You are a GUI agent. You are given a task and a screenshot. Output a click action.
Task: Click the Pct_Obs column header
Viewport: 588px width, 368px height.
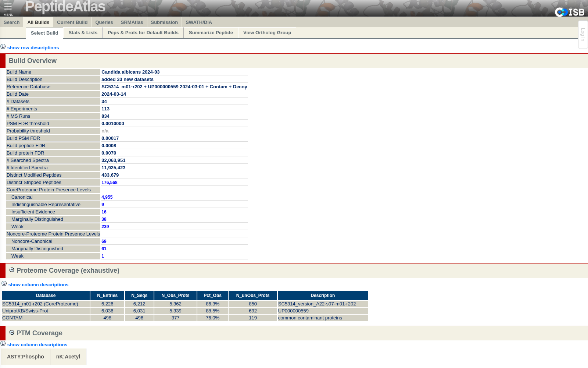pyautogui.click(x=212, y=296)
